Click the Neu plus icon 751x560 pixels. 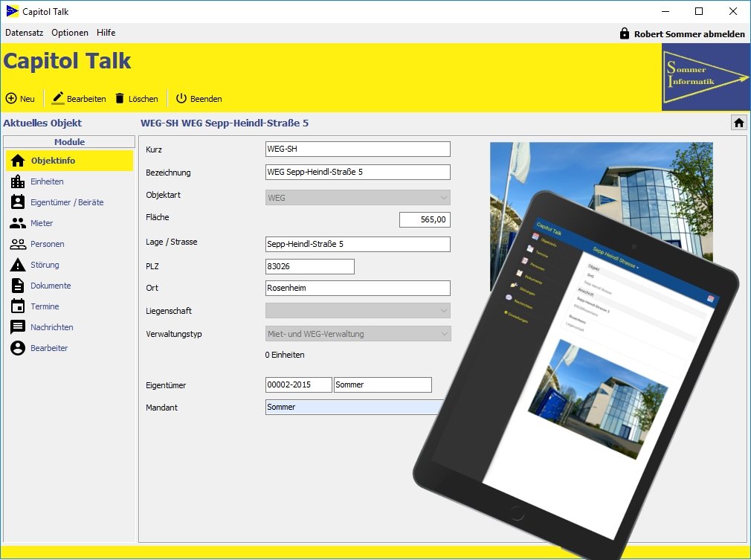point(11,98)
